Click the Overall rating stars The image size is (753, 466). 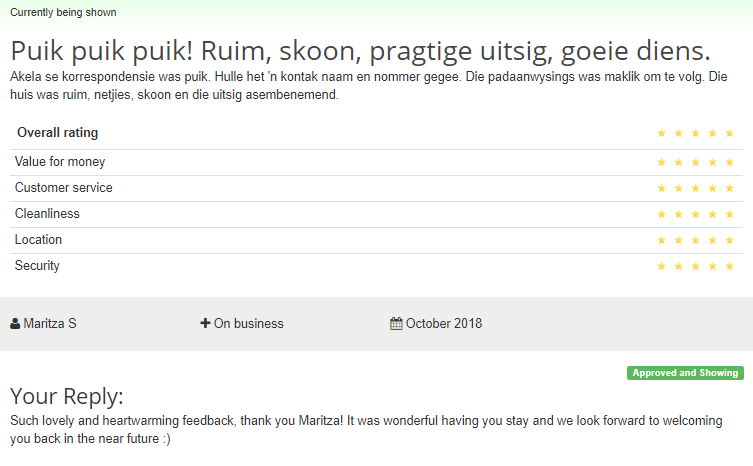click(695, 133)
